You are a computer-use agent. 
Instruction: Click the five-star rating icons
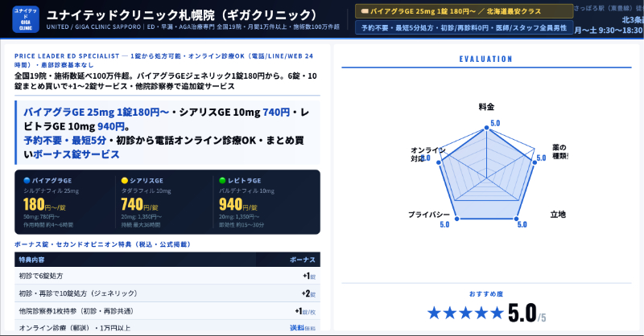pos(465,313)
